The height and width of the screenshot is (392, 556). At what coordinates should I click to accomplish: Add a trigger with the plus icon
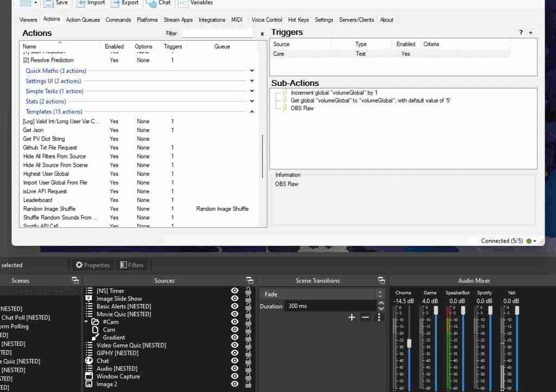click(530, 33)
